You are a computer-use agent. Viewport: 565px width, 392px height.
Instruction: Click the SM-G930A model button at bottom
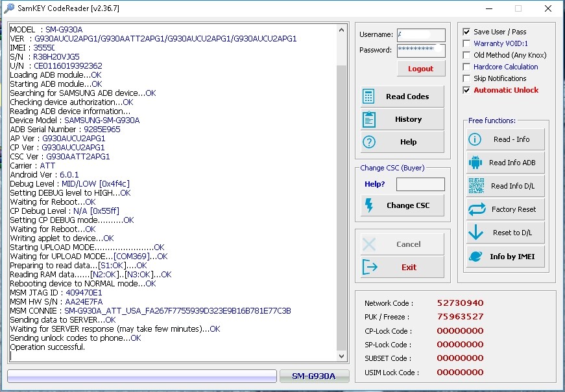click(x=314, y=376)
